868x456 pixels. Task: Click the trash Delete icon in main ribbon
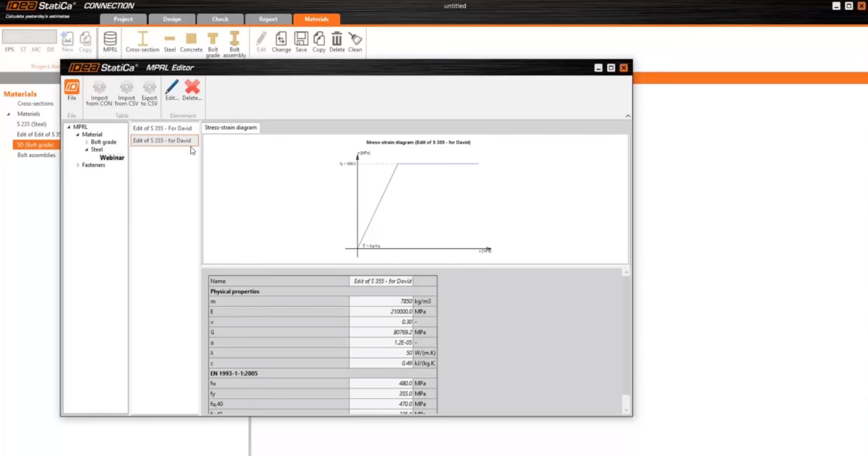pos(337,42)
